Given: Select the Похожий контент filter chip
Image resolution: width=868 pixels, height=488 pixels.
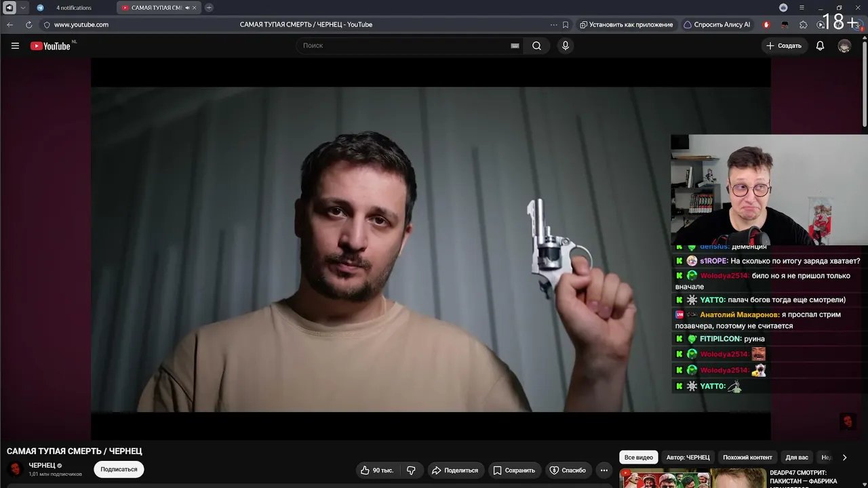Looking at the screenshot, I should tap(747, 457).
